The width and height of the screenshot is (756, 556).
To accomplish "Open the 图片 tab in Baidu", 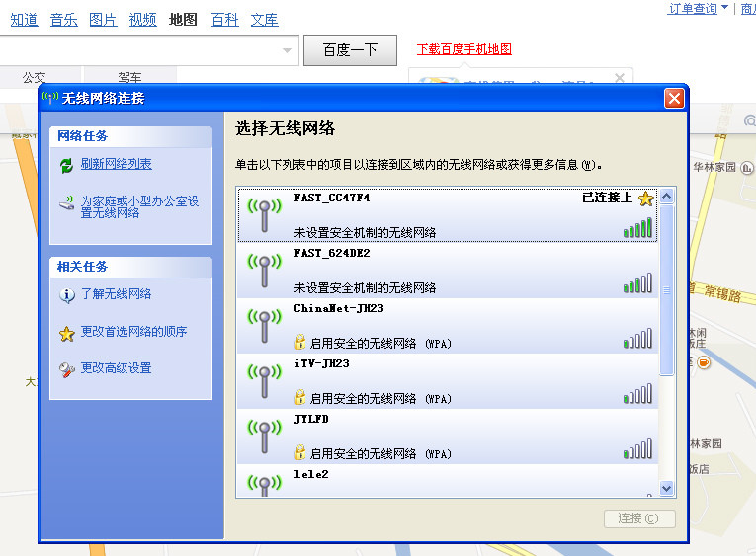I will tap(103, 20).
